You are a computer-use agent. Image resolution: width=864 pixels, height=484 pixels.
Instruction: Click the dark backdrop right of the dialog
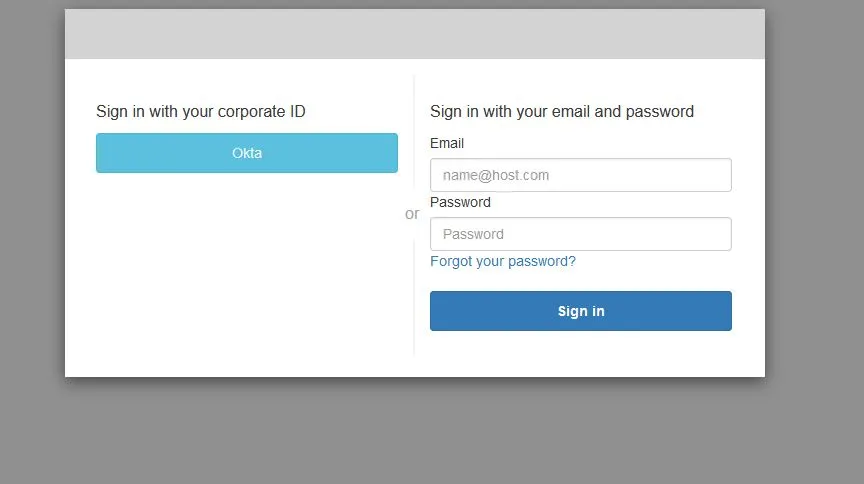815,200
